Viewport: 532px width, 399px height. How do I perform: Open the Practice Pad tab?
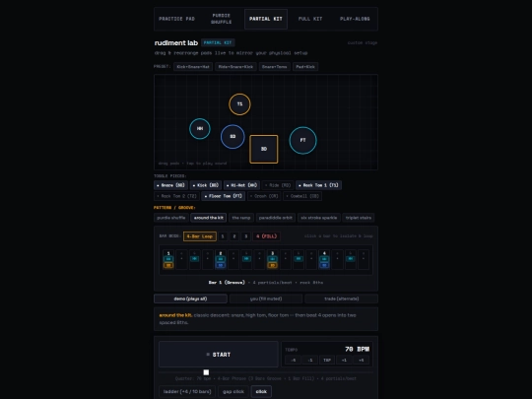click(176, 19)
